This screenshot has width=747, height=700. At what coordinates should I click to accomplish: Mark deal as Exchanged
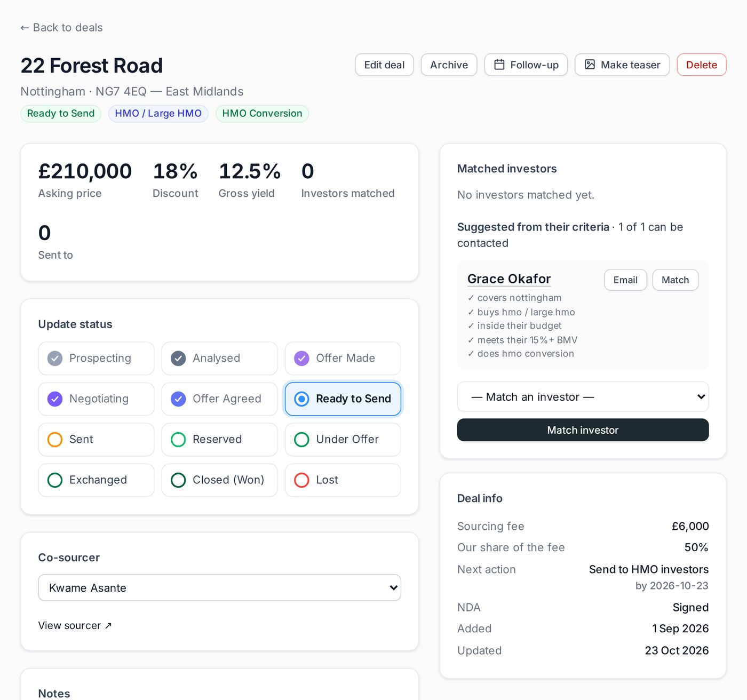click(x=96, y=480)
